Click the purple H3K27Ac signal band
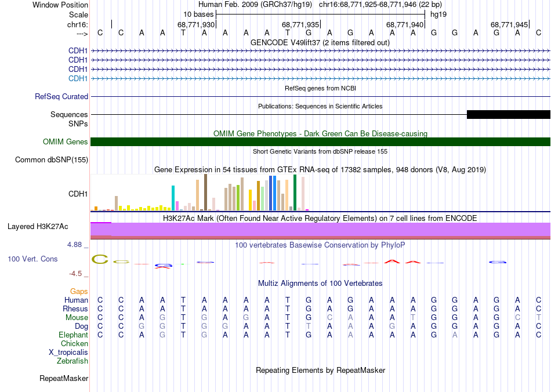551x392 pixels. tap(320, 229)
